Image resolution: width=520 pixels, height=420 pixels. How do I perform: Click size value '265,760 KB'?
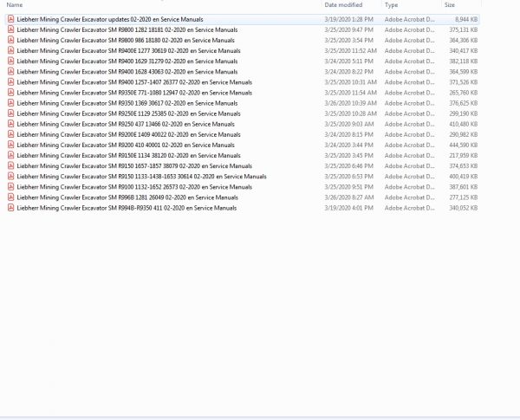464,93
